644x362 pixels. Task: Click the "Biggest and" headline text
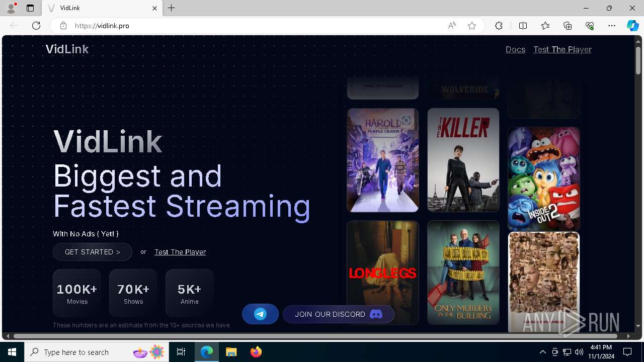pyautogui.click(x=138, y=176)
